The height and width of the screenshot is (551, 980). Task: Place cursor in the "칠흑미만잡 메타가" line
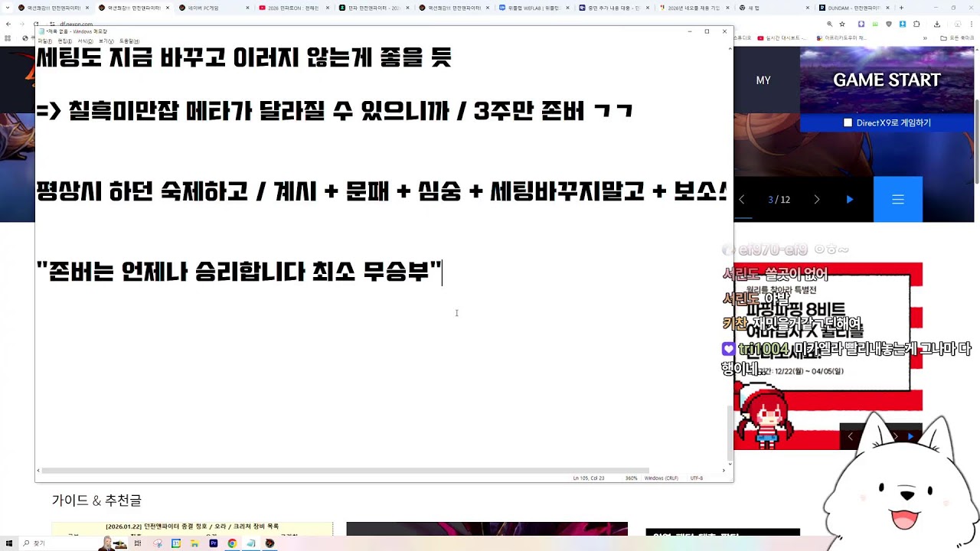334,112
